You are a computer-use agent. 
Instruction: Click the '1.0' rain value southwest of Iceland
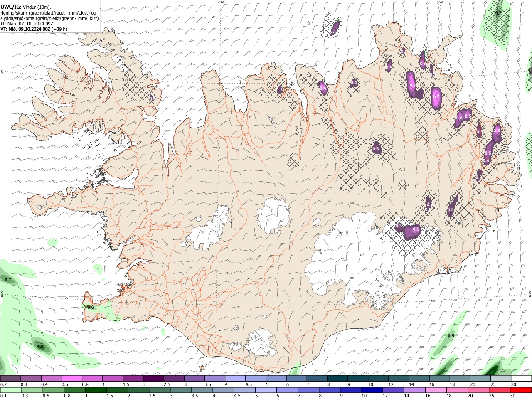tap(40, 346)
